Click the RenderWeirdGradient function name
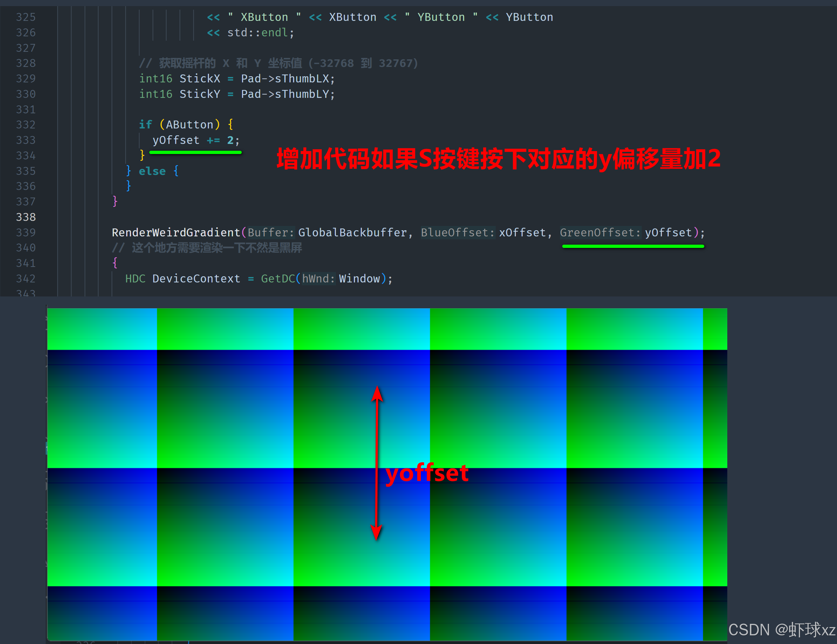This screenshot has width=837, height=644. (176, 232)
